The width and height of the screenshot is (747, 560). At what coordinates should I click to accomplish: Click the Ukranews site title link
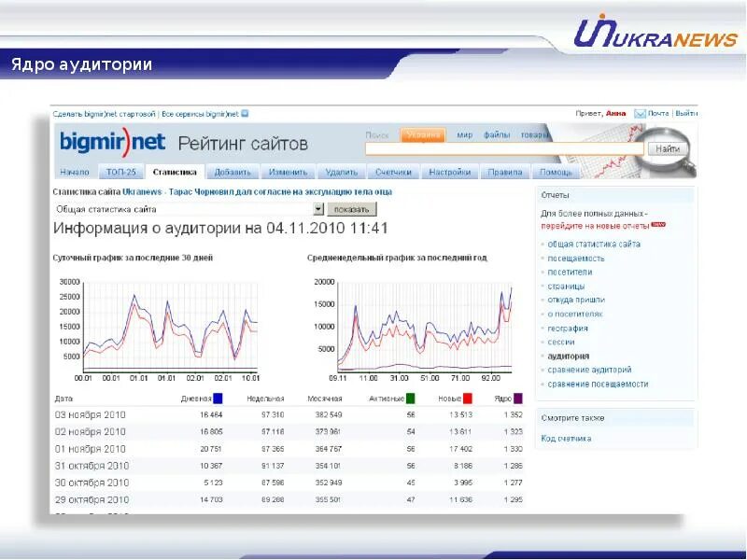pos(258,192)
